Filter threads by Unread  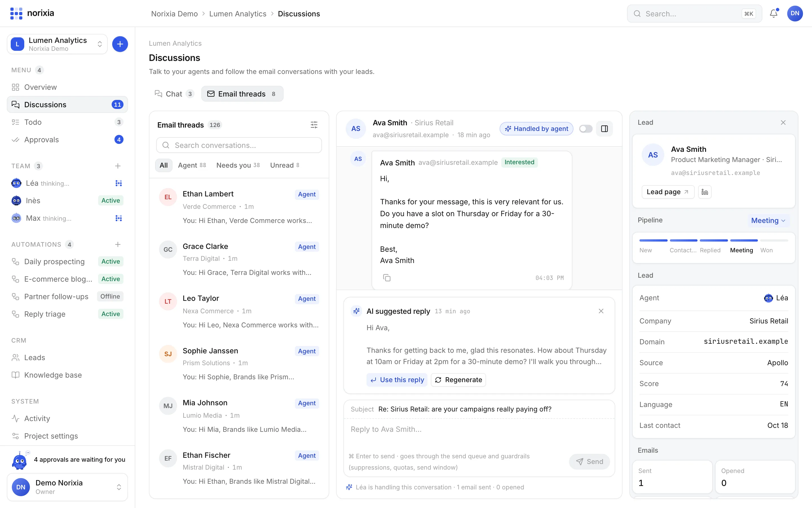tap(284, 165)
